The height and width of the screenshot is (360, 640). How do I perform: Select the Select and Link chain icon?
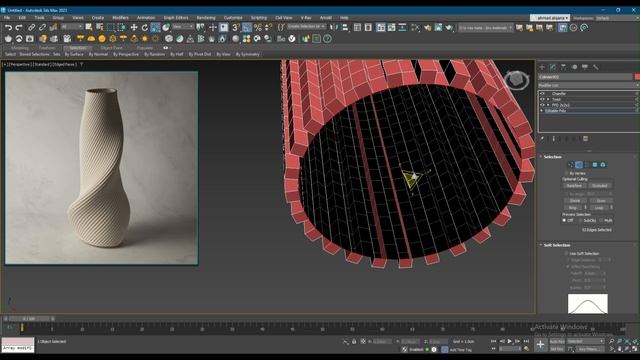(x=31, y=28)
